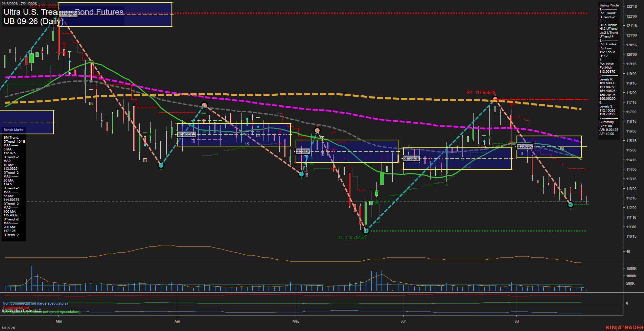Click the early April swing pivot high circle
This screenshot has width=644, height=331.
point(204,105)
